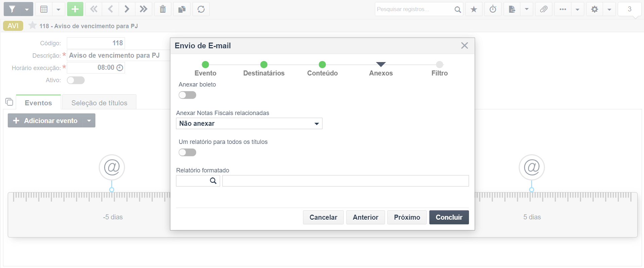Click the stopwatch timer icon
The image size is (644, 268).
click(493, 9)
